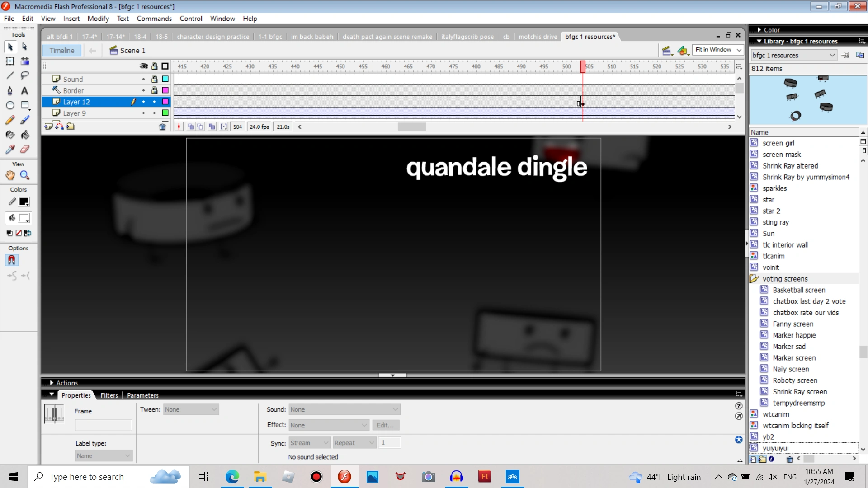Select the Lasso tool
The height and width of the screenshot is (488, 868).
pos(25,75)
